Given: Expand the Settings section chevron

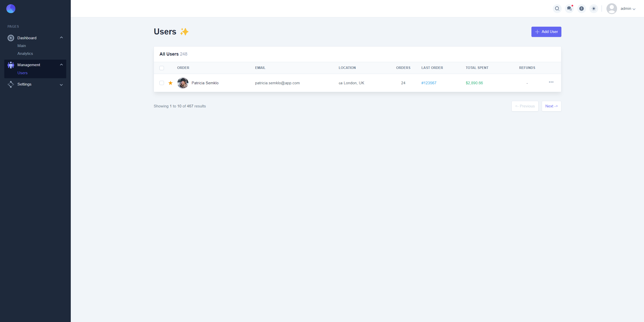Looking at the screenshot, I should tap(61, 85).
